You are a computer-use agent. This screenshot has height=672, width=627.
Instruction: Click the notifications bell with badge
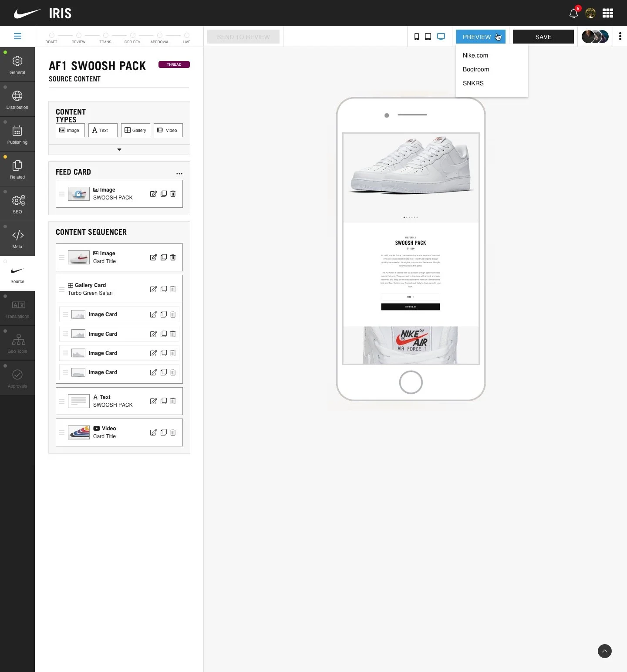[x=573, y=13]
